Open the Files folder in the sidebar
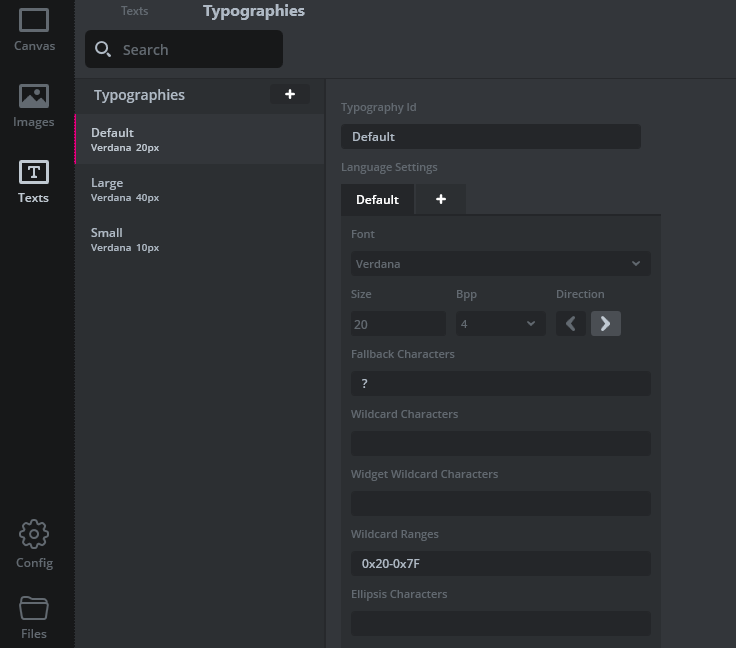The image size is (736, 648). (34, 618)
